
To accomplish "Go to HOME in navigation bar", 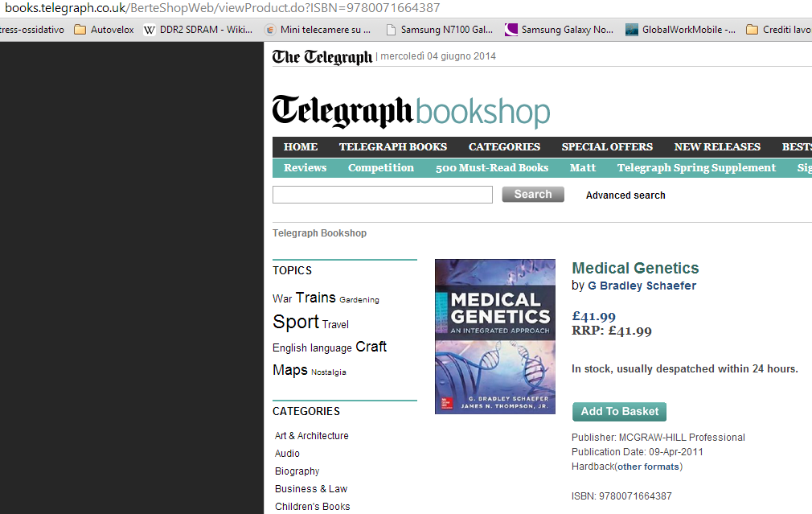I will (x=301, y=146).
